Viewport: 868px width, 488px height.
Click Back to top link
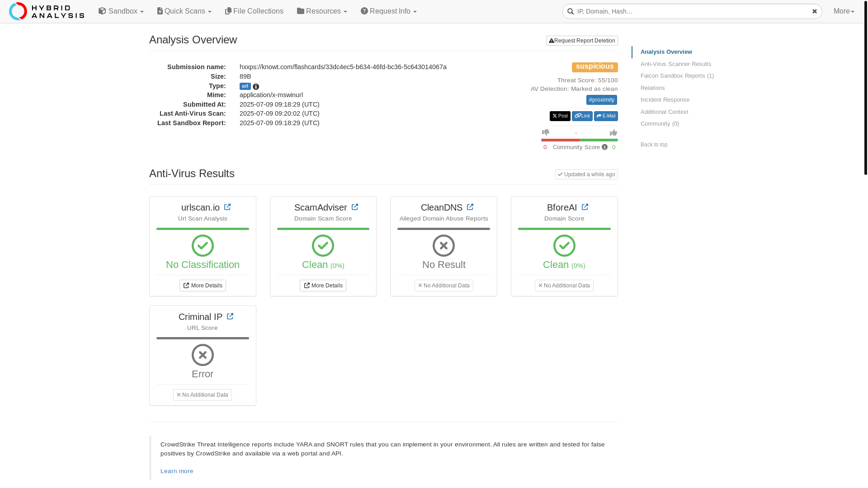(x=654, y=145)
